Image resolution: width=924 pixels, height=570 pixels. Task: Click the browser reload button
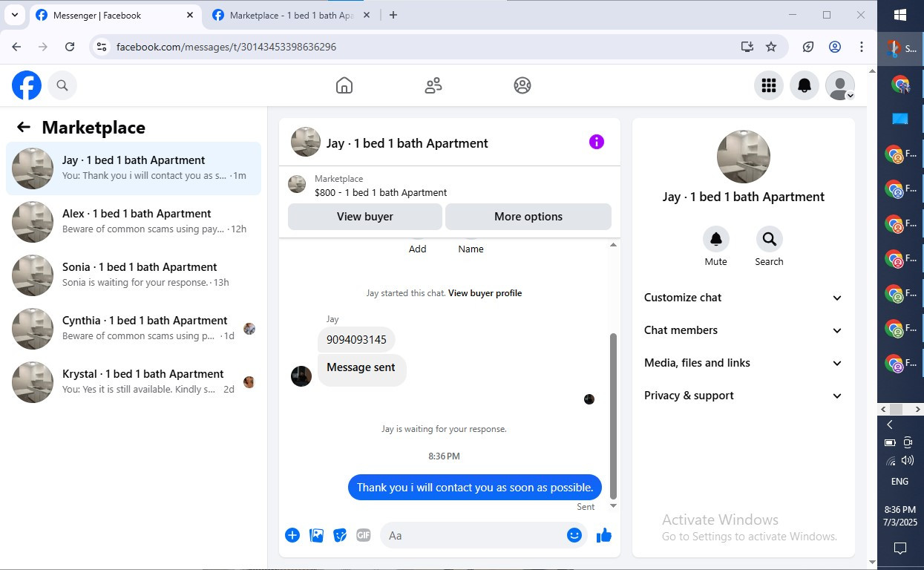tap(70, 47)
